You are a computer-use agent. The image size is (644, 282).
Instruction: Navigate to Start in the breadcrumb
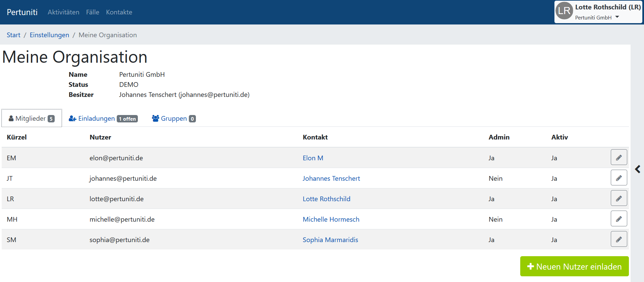pos(13,35)
